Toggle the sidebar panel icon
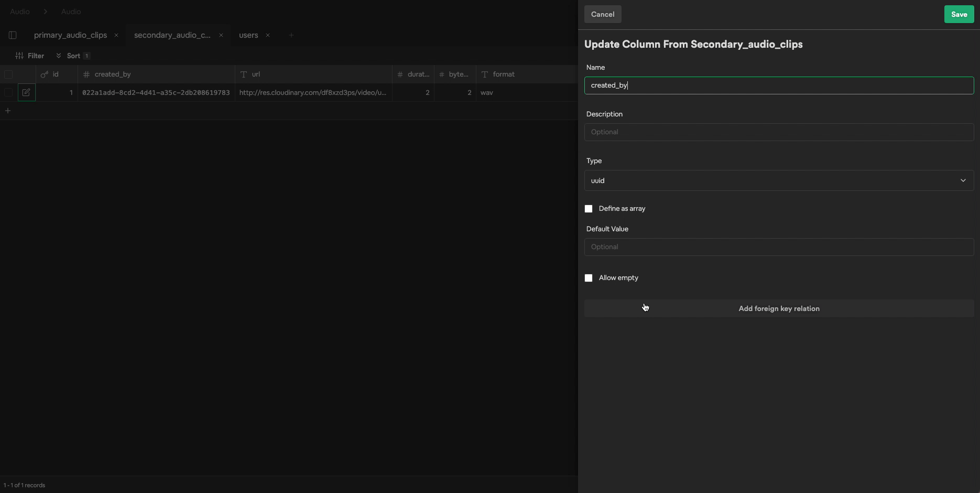Screen dimensions: 980x493 coord(13,35)
